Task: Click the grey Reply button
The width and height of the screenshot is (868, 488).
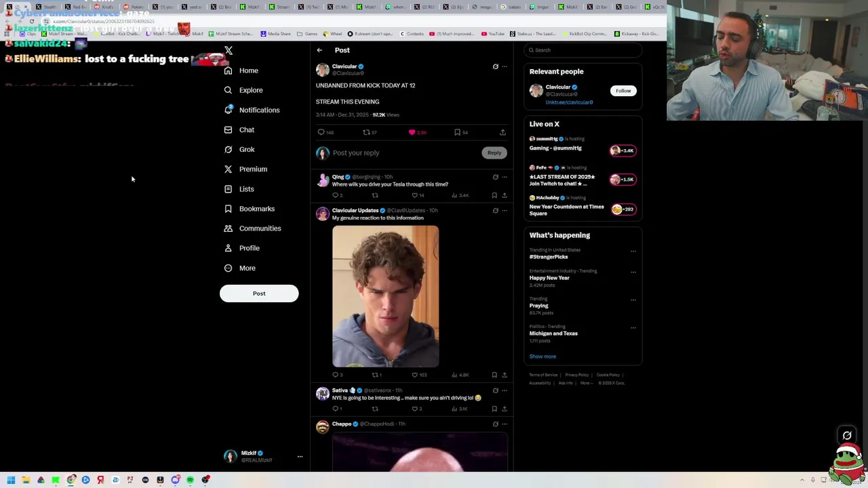Action: coord(494,152)
